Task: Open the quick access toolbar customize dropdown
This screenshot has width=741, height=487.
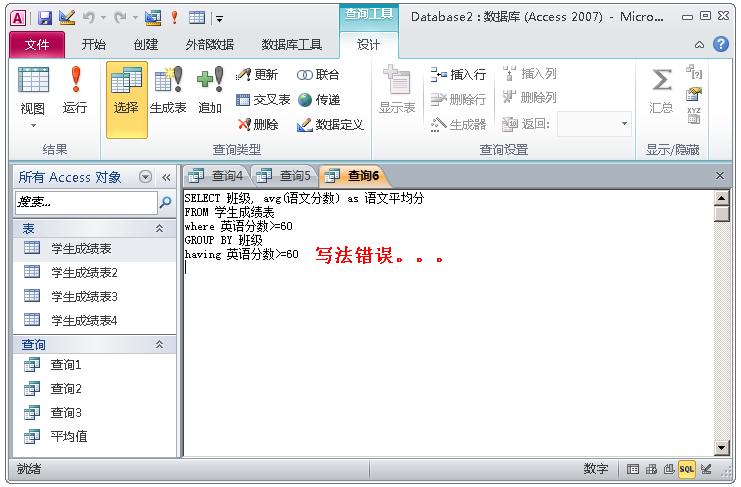Action: 219,19
